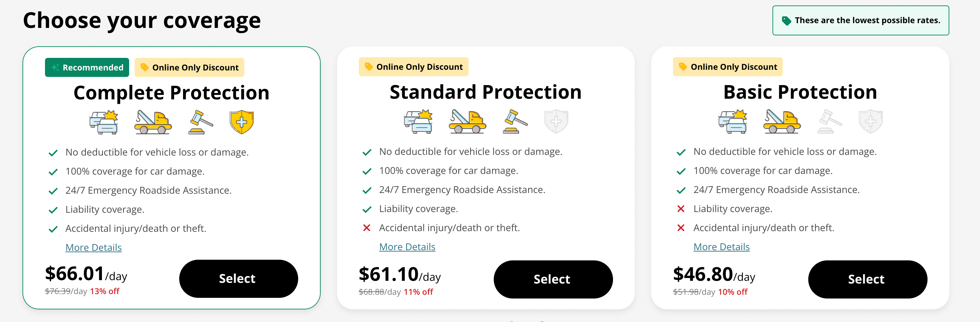This screenshot has height=322, width=980.
Task: Click the car collision icon under Complete Protection
Action: point(104,123)
